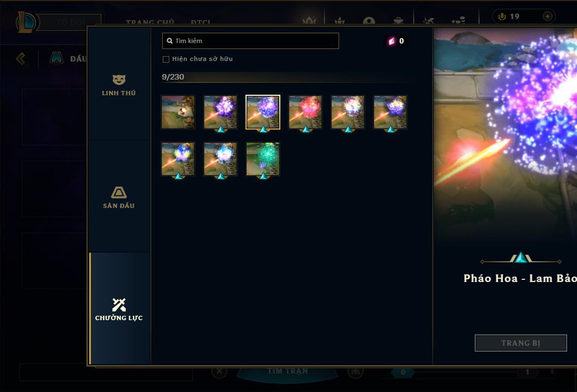Select the Chưởng Lực tab
This screenshot has width=577, height=392.
tap(119, 309)
